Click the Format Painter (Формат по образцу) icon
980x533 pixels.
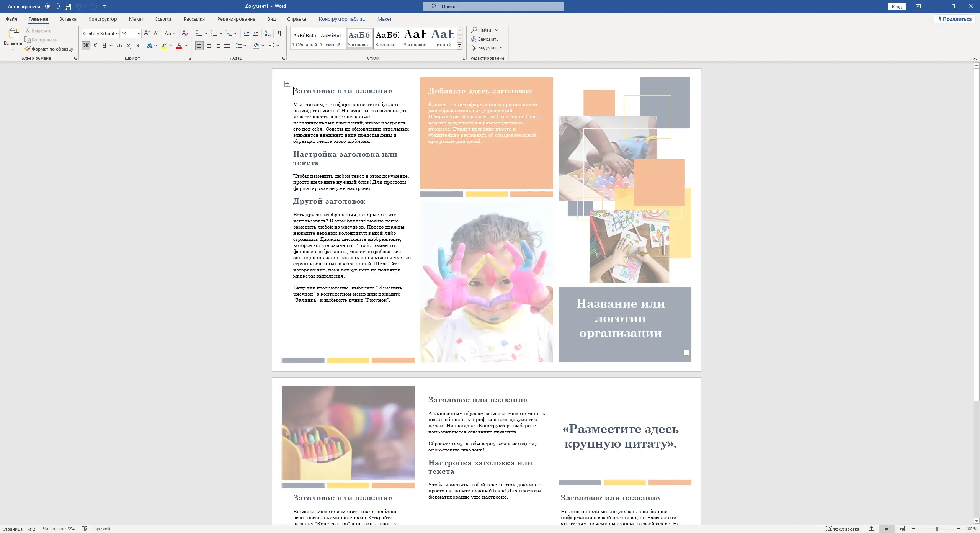click(x=28, y=49)
